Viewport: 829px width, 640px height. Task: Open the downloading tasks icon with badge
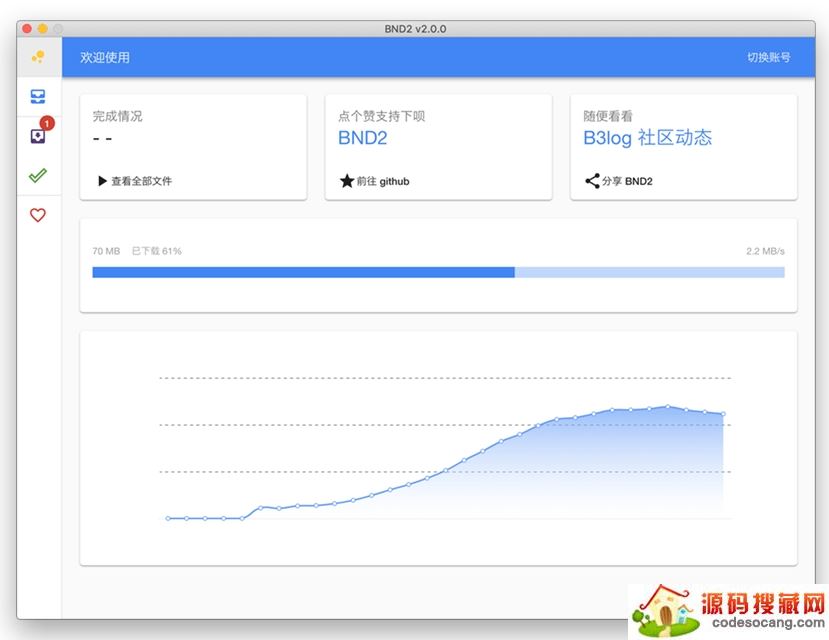pos(38,136)
